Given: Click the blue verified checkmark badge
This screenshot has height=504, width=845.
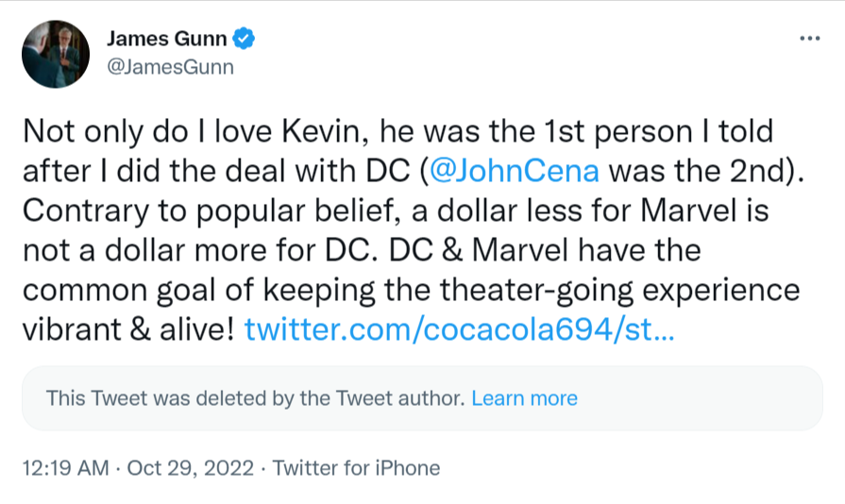Looking at the screenshot, I should click(x=245, y=39).
